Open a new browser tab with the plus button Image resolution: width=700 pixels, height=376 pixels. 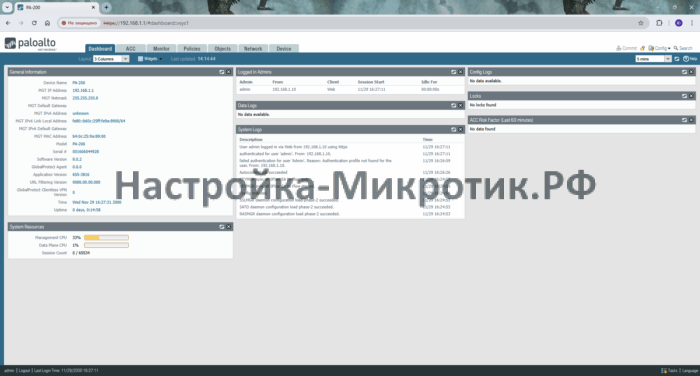point(106,7)
